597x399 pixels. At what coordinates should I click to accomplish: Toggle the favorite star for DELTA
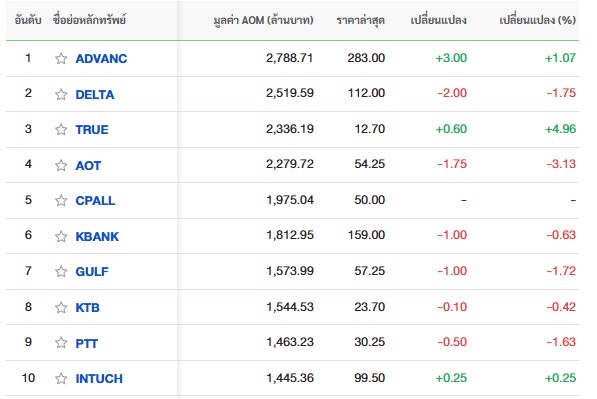click(x=61, y=94)
